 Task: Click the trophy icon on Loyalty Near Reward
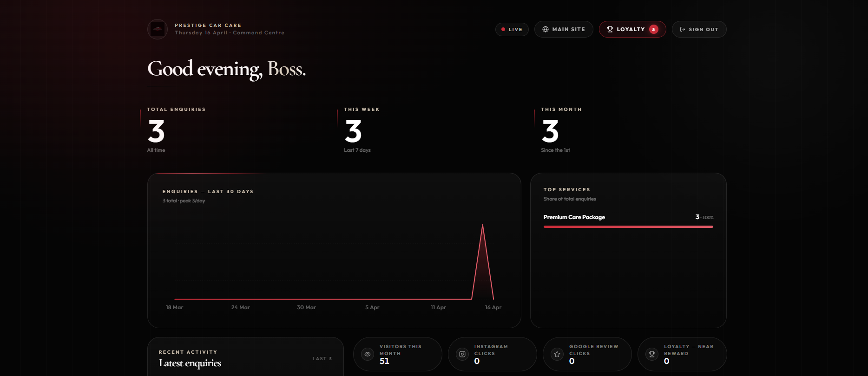tap(652, 354)
